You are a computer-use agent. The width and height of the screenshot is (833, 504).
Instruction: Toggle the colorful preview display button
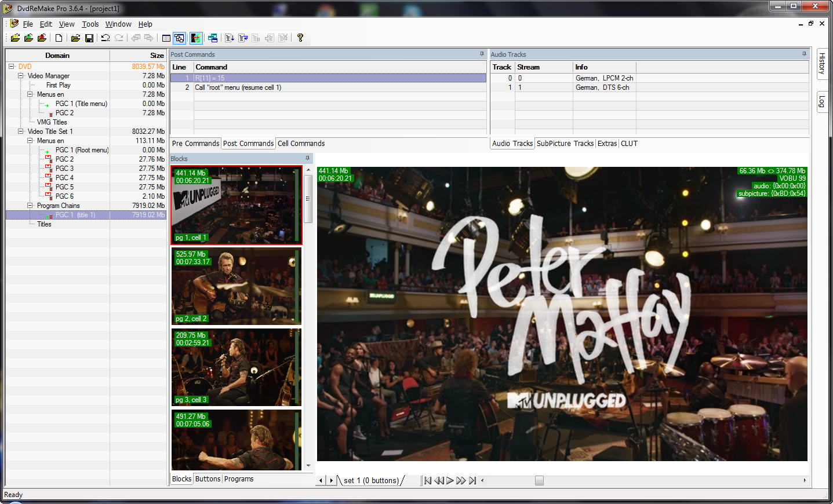coord(196,38)
